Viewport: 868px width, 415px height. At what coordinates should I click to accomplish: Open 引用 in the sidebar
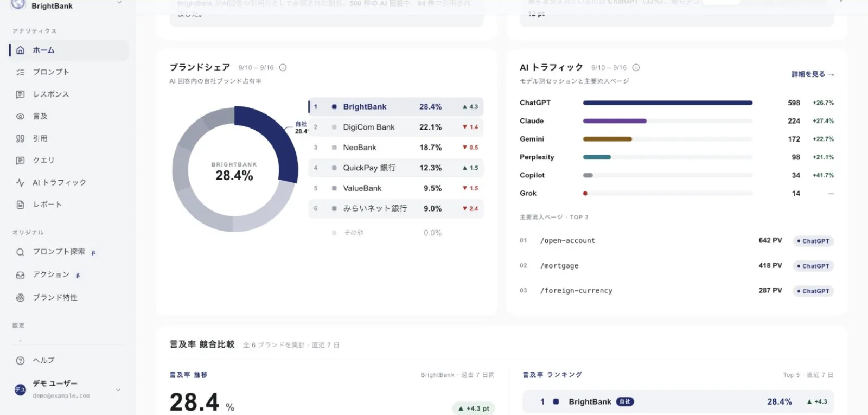pos(69,139)
